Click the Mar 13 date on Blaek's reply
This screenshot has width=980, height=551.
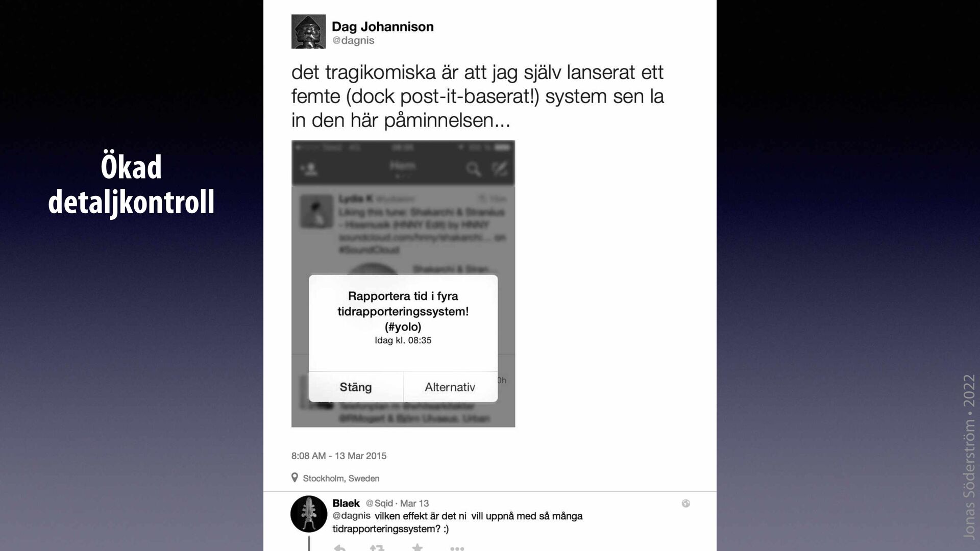click(414, 504)
